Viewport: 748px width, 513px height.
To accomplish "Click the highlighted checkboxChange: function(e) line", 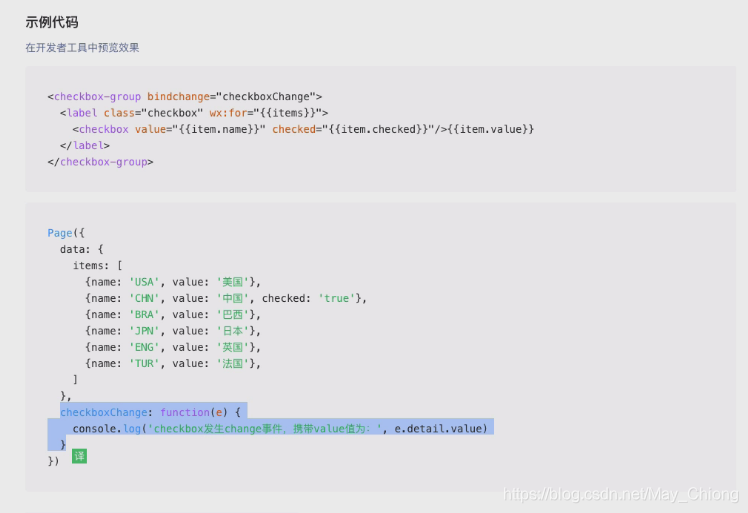I will [150, 412].
